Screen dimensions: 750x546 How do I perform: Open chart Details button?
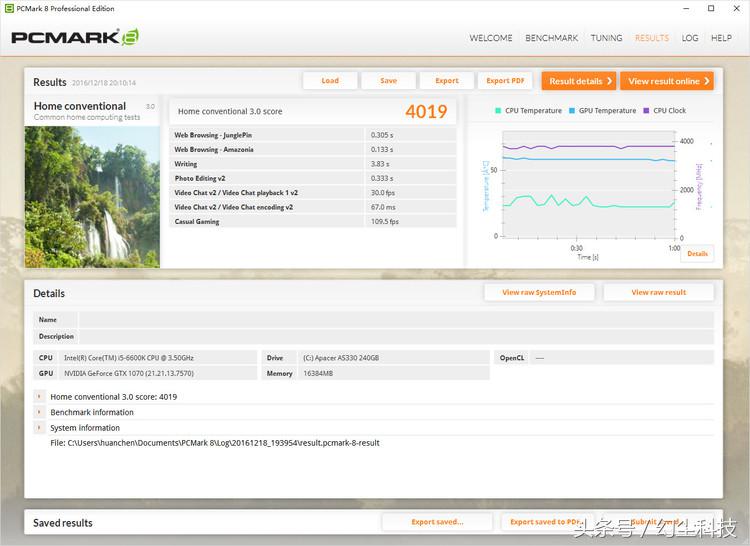[697, 253]
